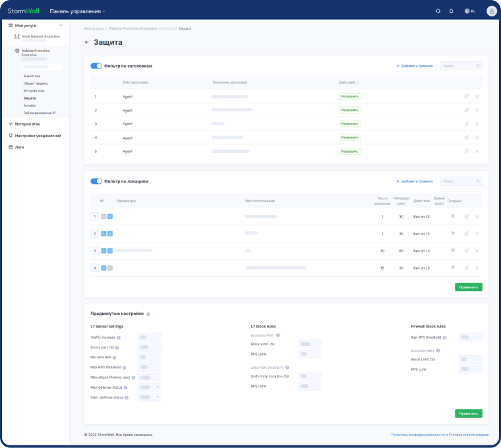Delete header filter rule 3
The width and height of the screenshot is (501, 448).
(x=477, y=124)
